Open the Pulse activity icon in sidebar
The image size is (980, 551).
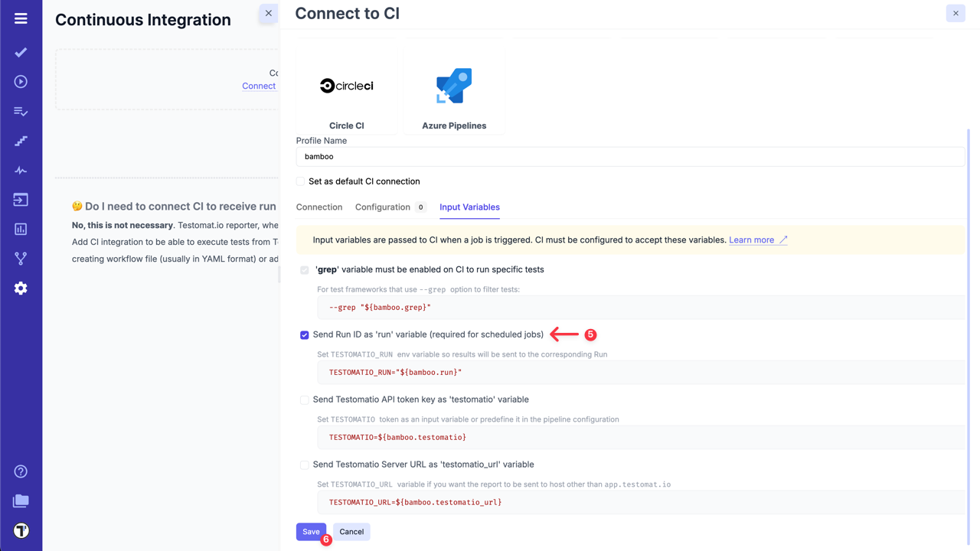[x=21, y=171]
